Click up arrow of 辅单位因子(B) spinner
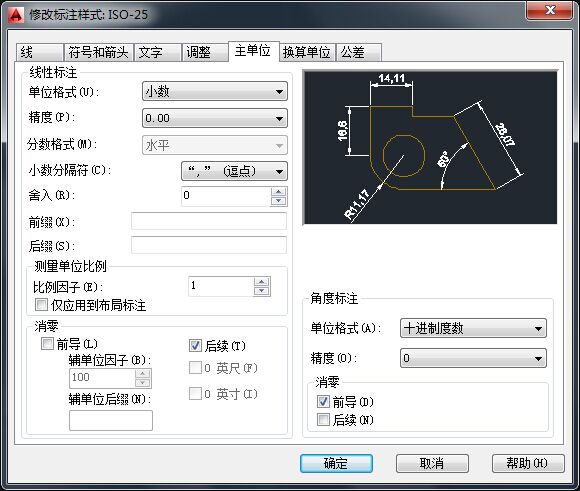 pos(143,374)
